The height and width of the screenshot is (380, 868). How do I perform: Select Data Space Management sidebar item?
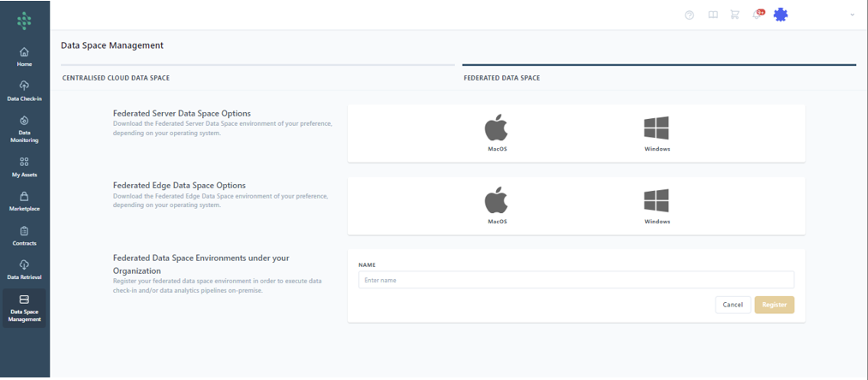tap(24, 308)
